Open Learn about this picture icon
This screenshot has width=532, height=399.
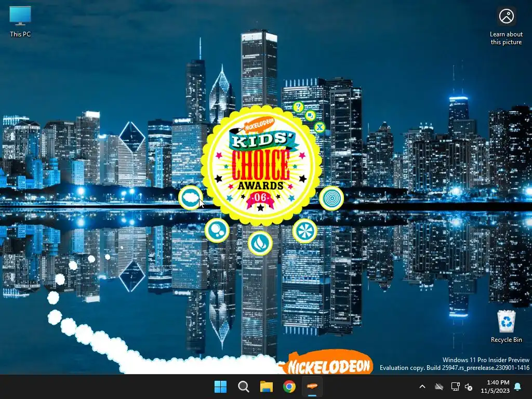click(506, 26)
